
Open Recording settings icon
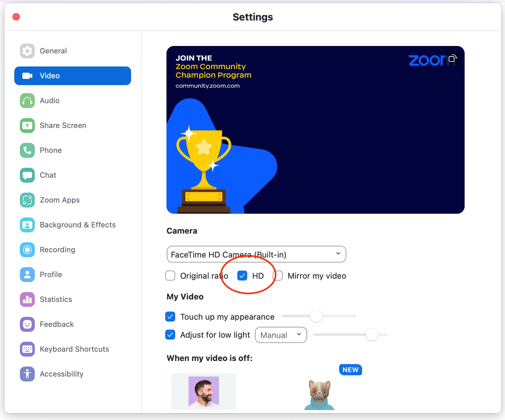click(27, 250)
